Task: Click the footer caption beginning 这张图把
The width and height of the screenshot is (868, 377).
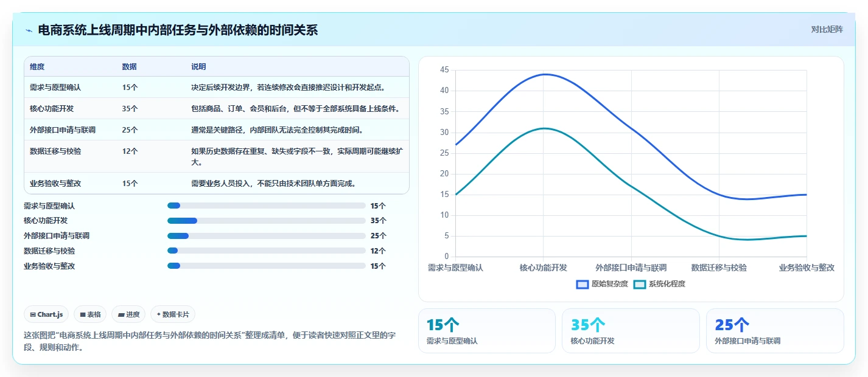Action: (209, 341)
